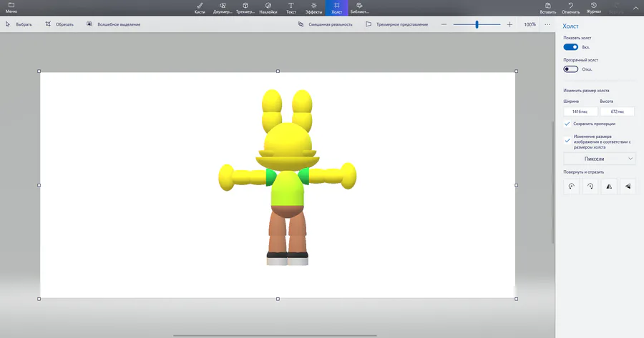The image size is (644, 338).
Task: Enable the Прозрачный холст switch
Action: [570, 69]
